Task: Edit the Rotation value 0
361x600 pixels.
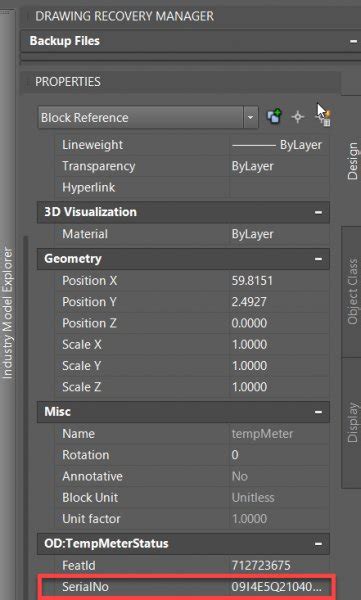Action: pyautogui.click(x=279, y=455)
